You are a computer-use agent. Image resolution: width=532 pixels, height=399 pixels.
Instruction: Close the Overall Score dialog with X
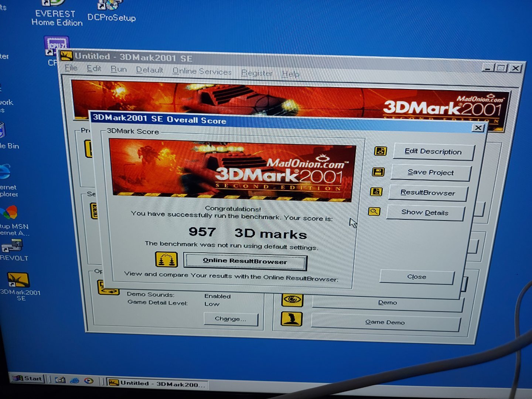coord(478,128)
